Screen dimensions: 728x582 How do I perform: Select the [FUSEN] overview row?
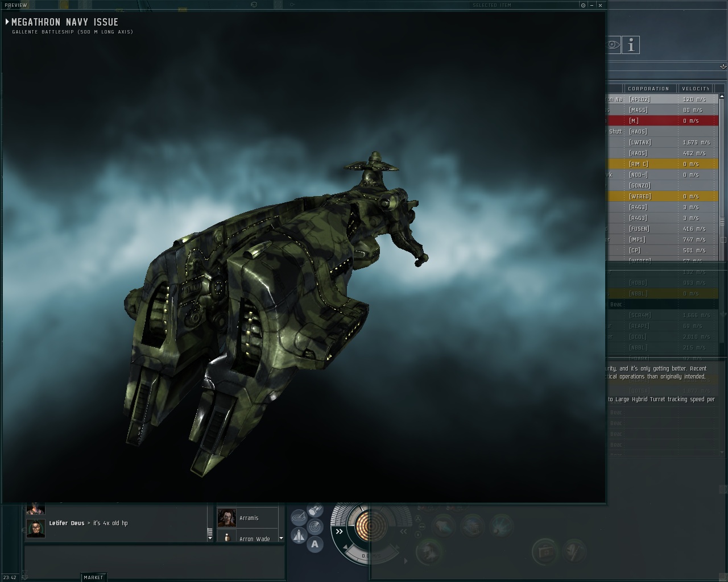(x=663, y=229)
